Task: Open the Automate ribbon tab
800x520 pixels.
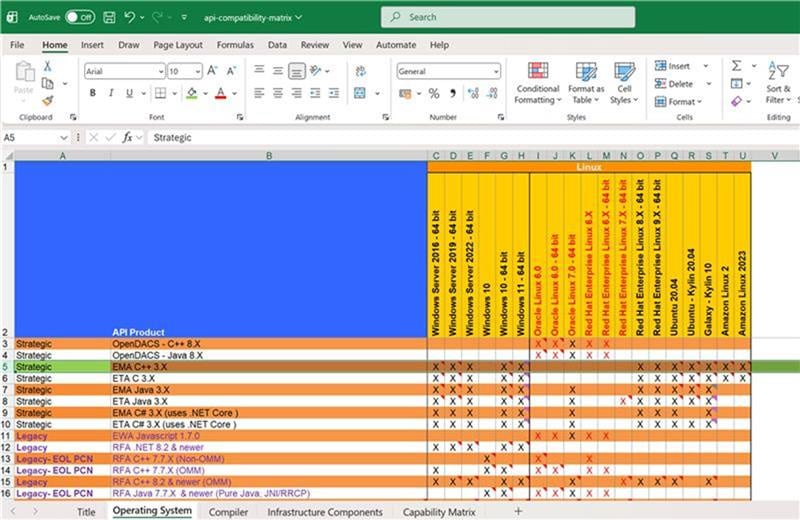Action: click(x=396, y=45)
